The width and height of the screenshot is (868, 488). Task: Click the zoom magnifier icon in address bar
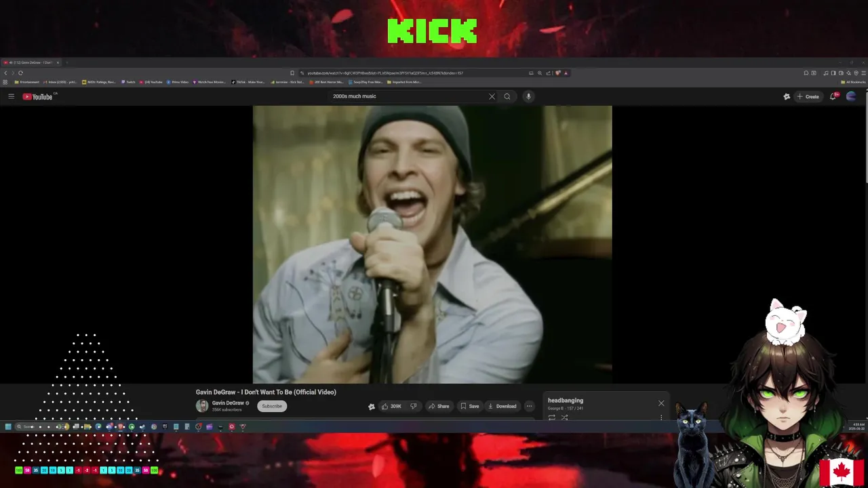click(x=540, y=73)
